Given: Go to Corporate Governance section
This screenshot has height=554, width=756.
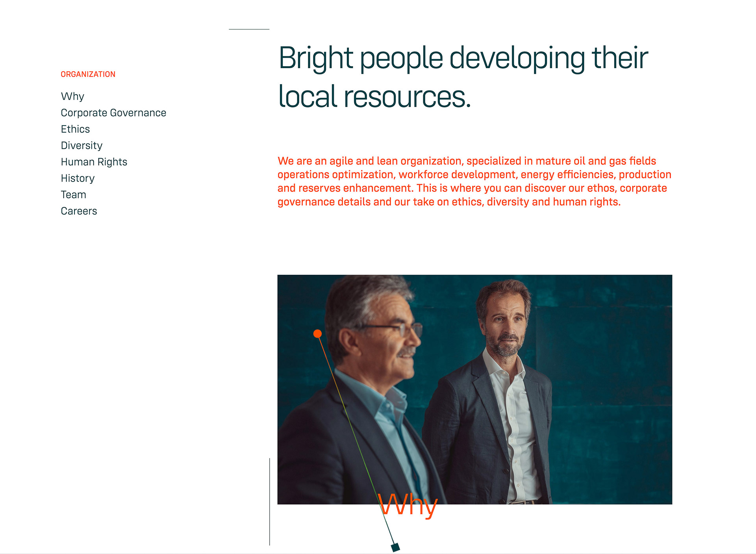Looking at the screenshot, I should point(113,113).
